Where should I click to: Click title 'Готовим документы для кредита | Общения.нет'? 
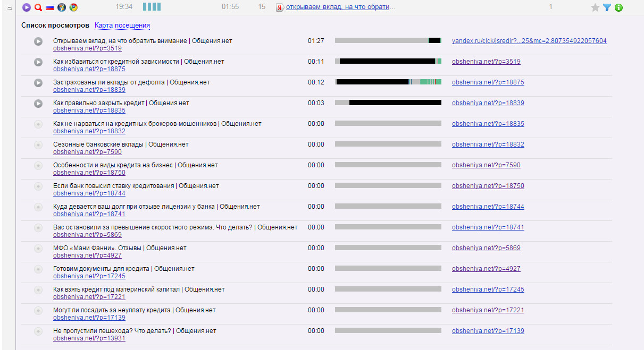124,269
